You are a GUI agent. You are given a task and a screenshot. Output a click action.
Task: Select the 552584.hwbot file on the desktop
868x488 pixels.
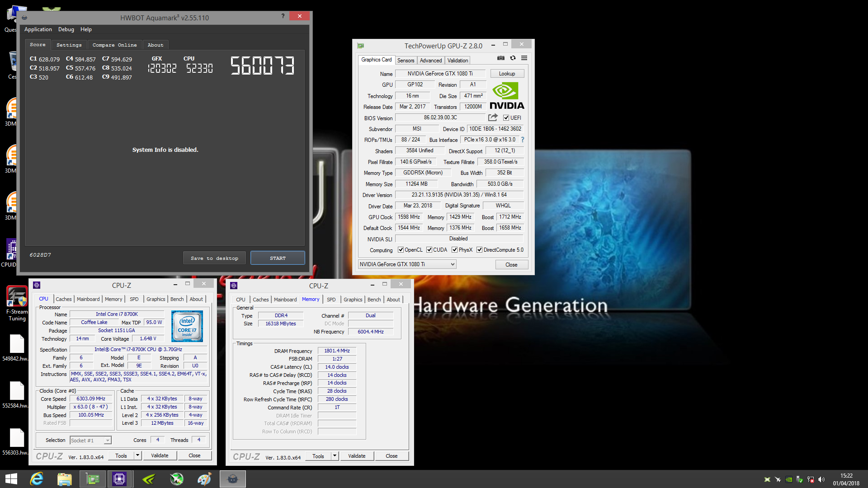pyautogui.click(x=17, y=395)
